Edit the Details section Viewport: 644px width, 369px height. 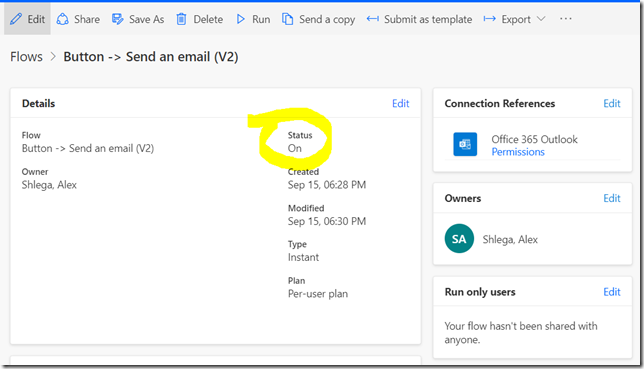pos(400,104)
